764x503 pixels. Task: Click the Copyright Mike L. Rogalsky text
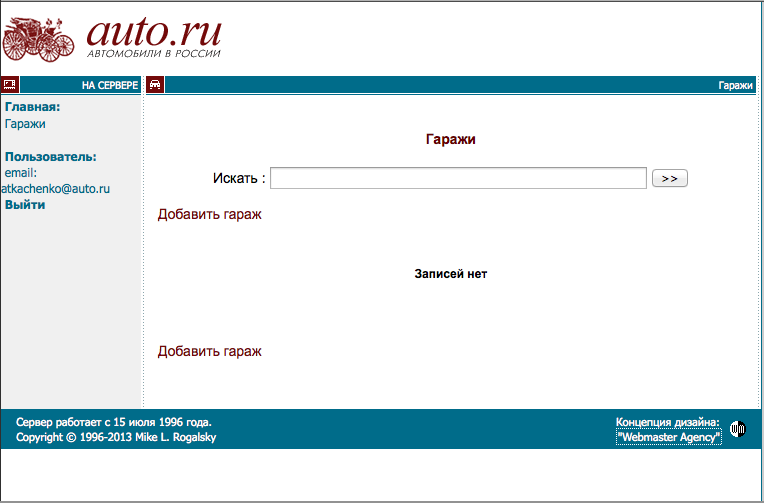coord(116,438)
